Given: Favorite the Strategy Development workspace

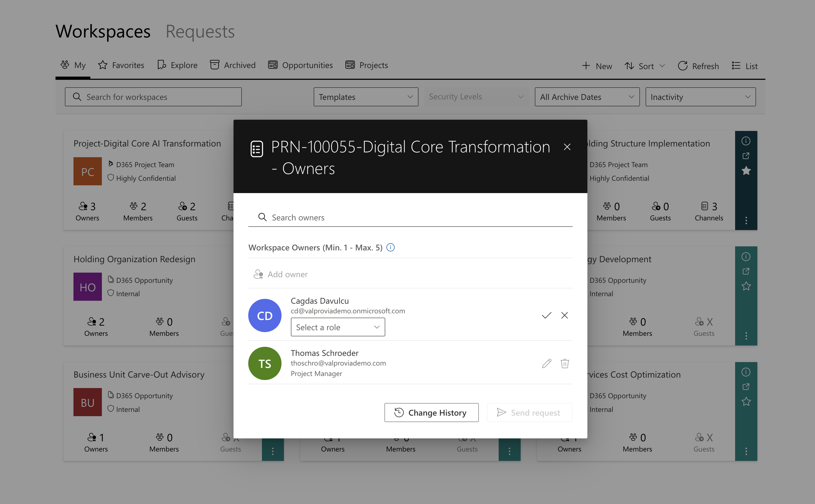Looking at the screenshot, I should (x=746, y=286).
